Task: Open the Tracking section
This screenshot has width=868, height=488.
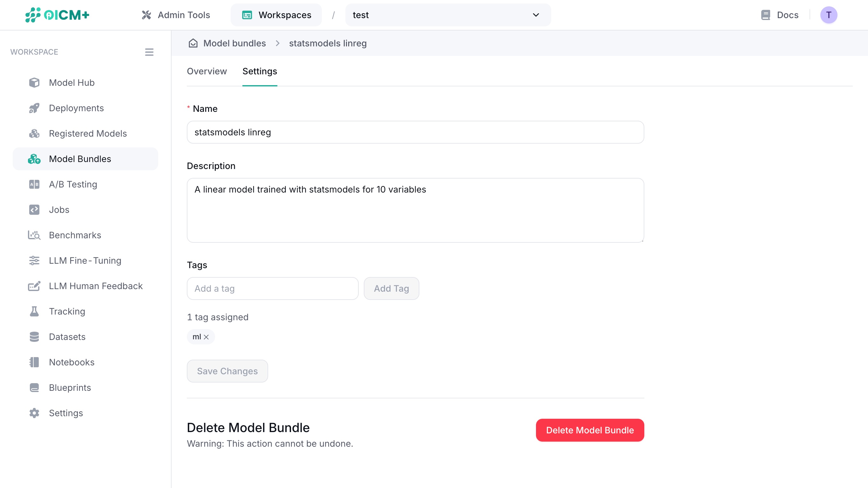Action: pos(67,311)
